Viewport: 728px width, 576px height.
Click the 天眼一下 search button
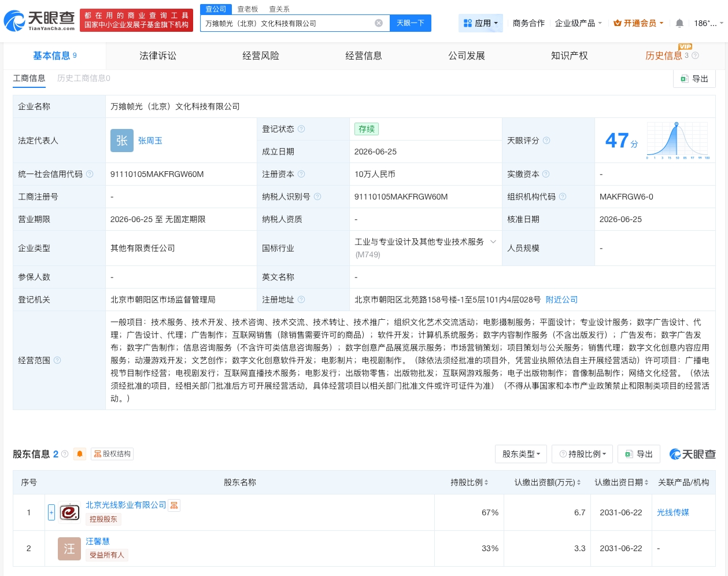[411, 23]
